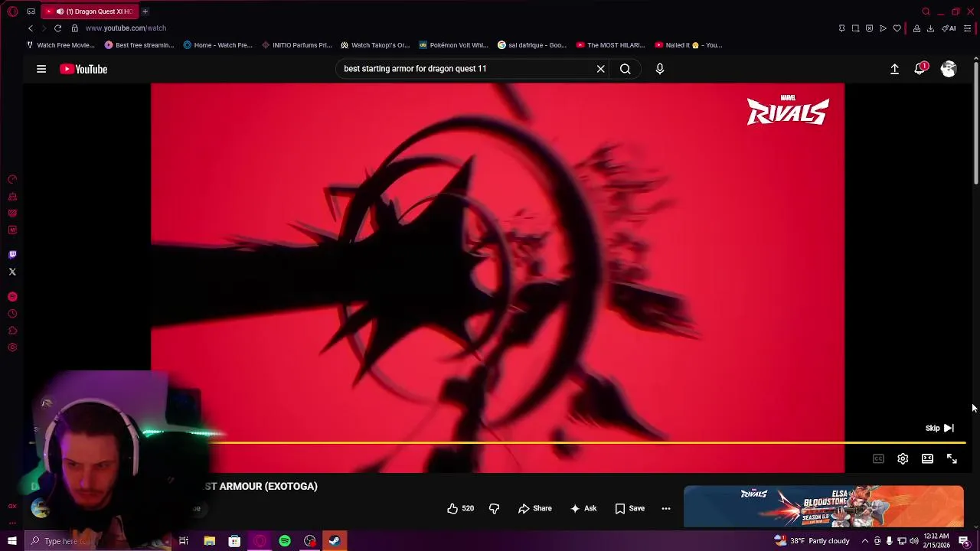The width and height of the screenshot is (980, 551).
Task: Focus the YouTube search input field
Action: [x=467, y=69]
